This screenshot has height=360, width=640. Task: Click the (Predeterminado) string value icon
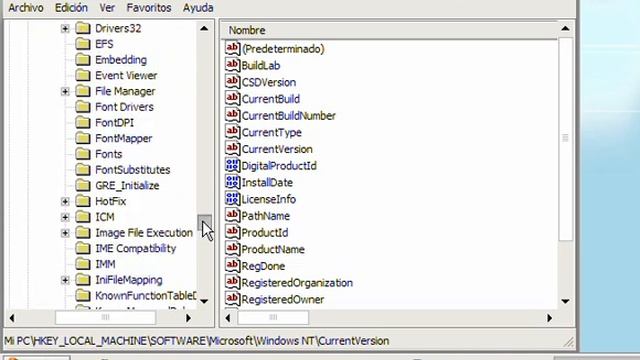pos(232,48)
